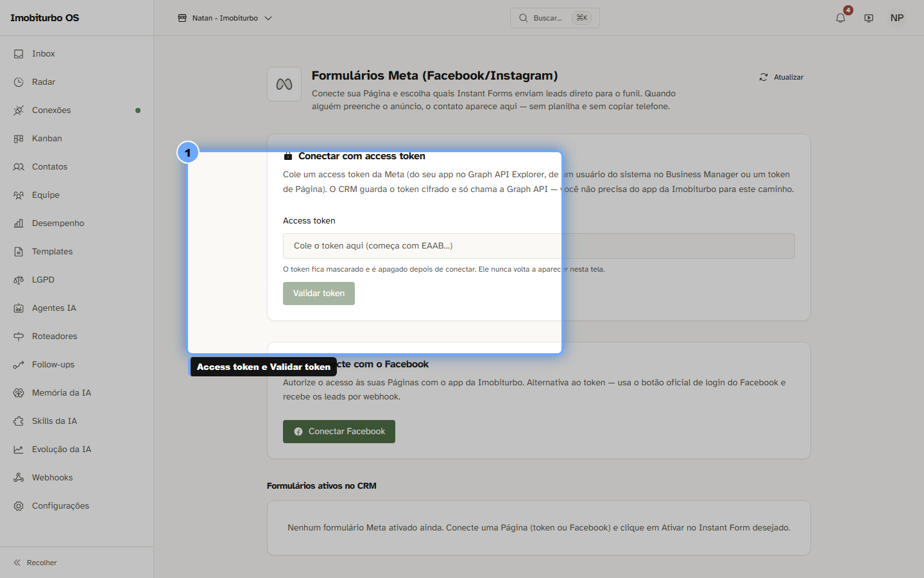Open the LGPD scales icon

pos(19,280)
